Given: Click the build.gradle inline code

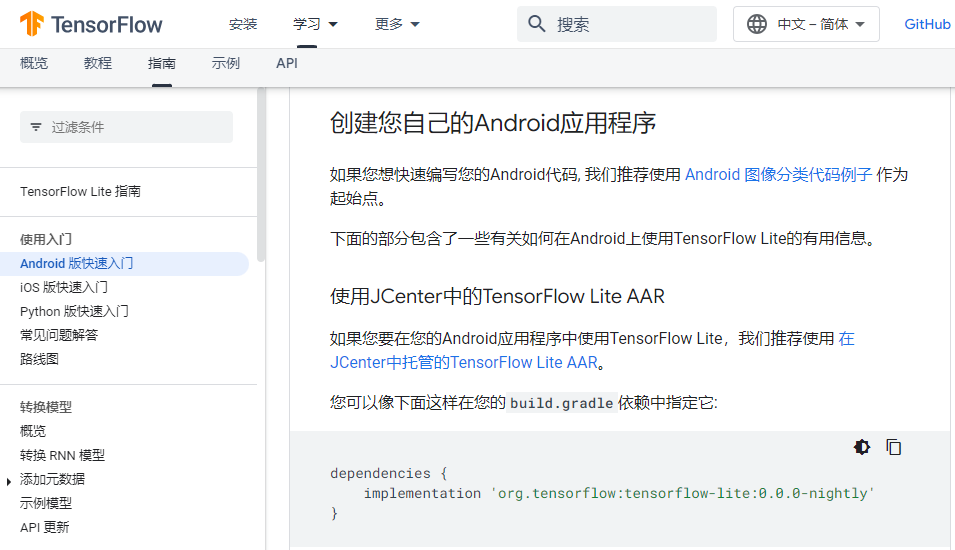Looking at the screenshot, I should [562, 403].
